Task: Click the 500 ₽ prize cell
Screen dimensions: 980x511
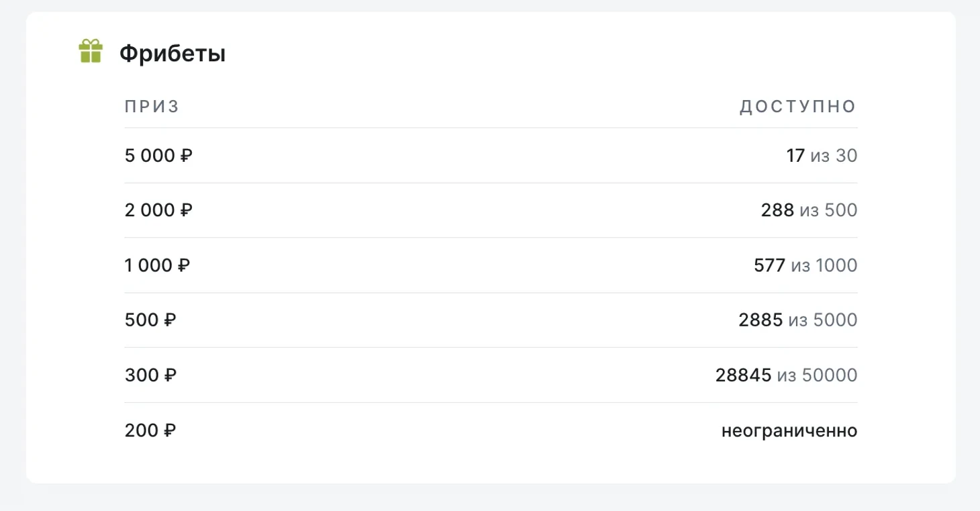Action: click(x=150, y=320)
